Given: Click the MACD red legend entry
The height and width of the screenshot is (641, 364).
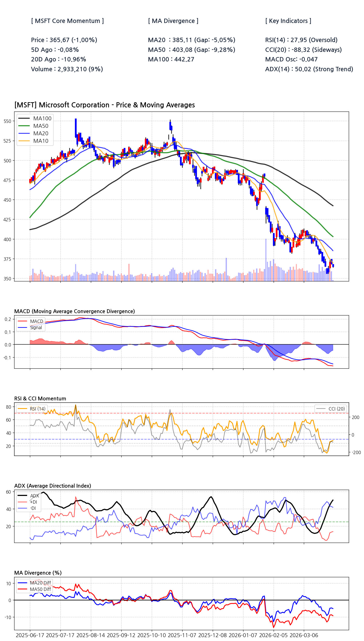Looking at the screenshot, I should (x=30, y=321).
